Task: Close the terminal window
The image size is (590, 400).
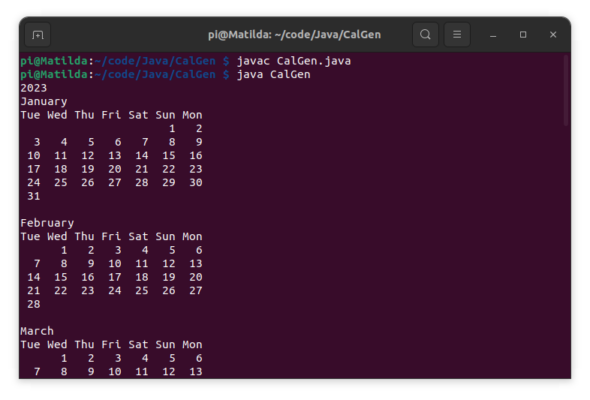Action: pyautogui.click(x=553, y=35)
